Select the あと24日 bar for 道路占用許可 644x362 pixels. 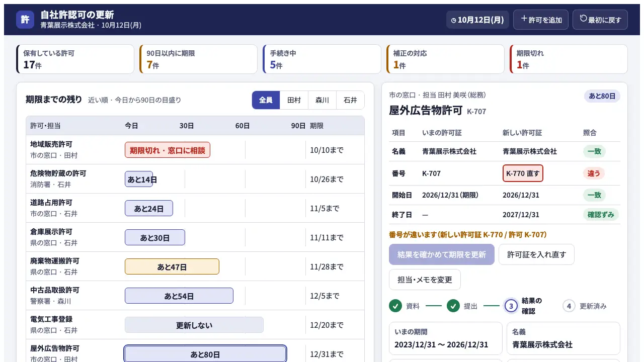coord(149,208)
